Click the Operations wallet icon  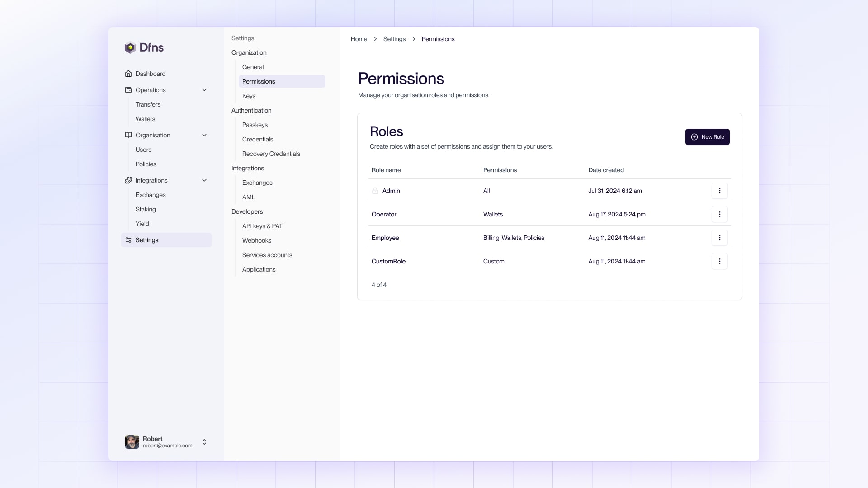pos(128,90)
